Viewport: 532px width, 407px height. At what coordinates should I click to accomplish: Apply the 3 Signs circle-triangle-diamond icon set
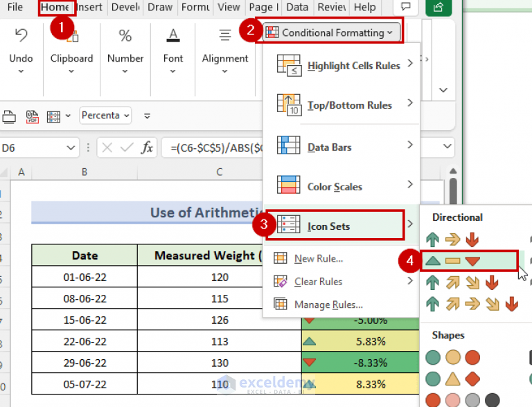tap(452, 379)
